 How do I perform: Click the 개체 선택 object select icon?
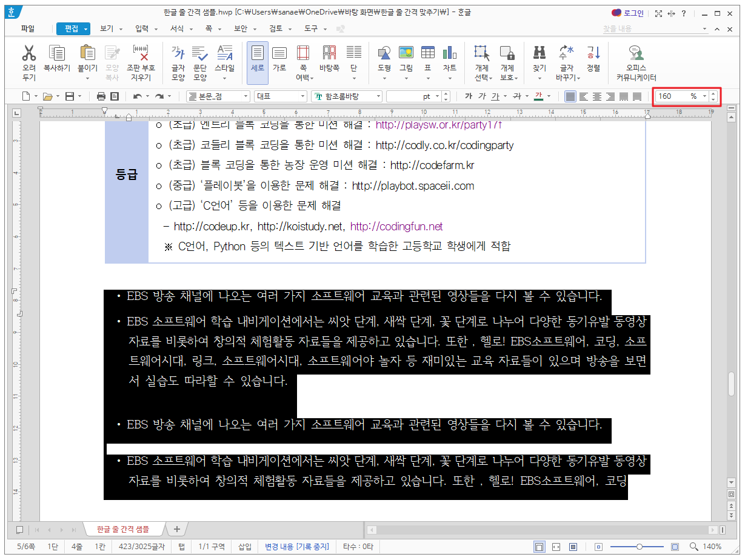[481, 54]
